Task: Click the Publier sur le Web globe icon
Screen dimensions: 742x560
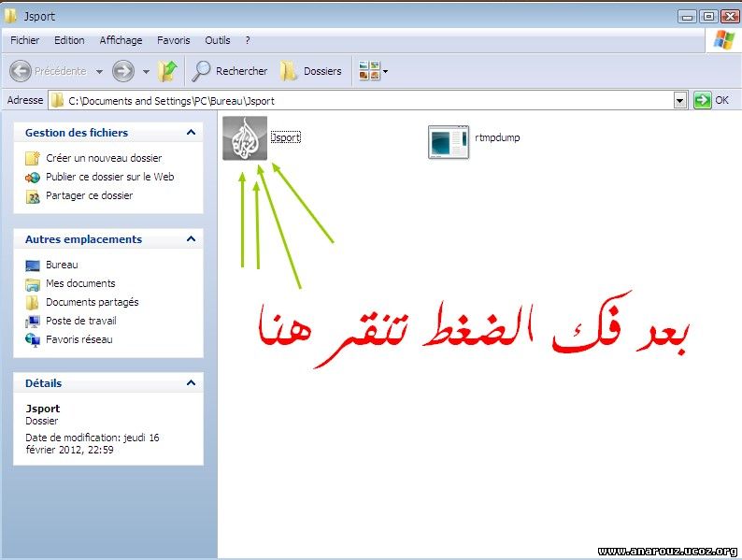Action: pyautogui.click(x=33, y=177)
